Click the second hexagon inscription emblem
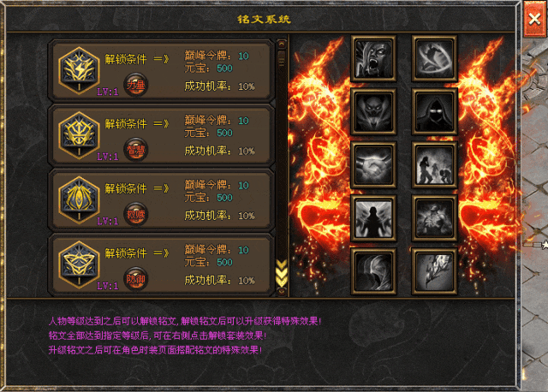The height and width of the screenshot is (392, 548). (x=80, y=135)
